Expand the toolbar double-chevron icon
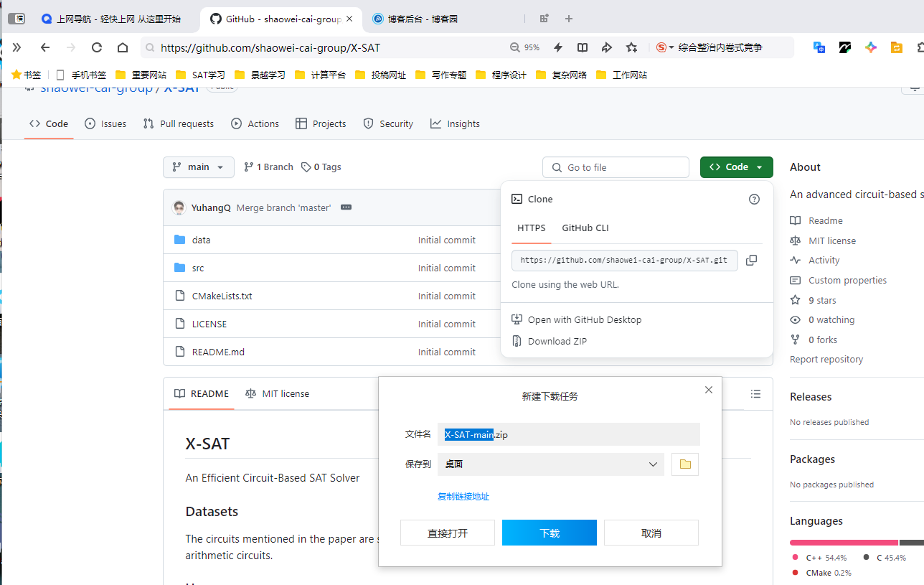The width and height of the screenshot is (924, 585). (17, 47)
